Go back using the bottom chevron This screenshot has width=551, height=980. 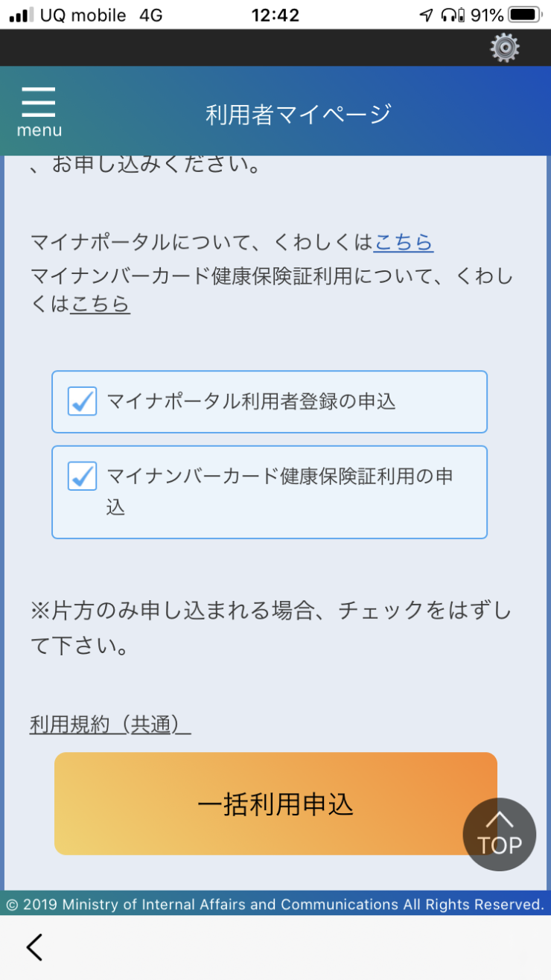tap(34, 947)
